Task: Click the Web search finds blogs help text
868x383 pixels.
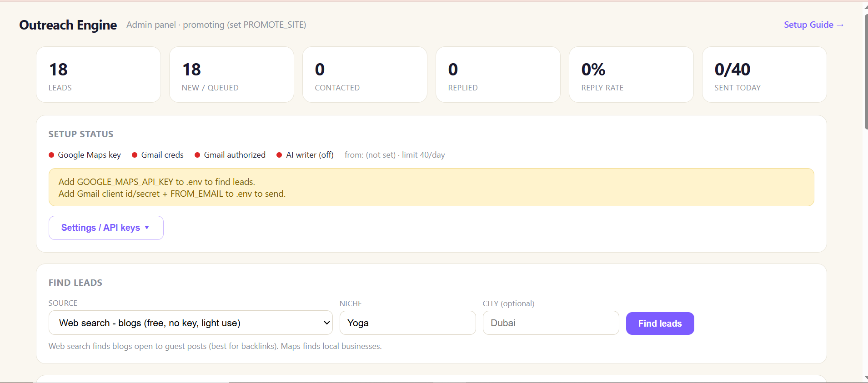Action: coord(215,346)
